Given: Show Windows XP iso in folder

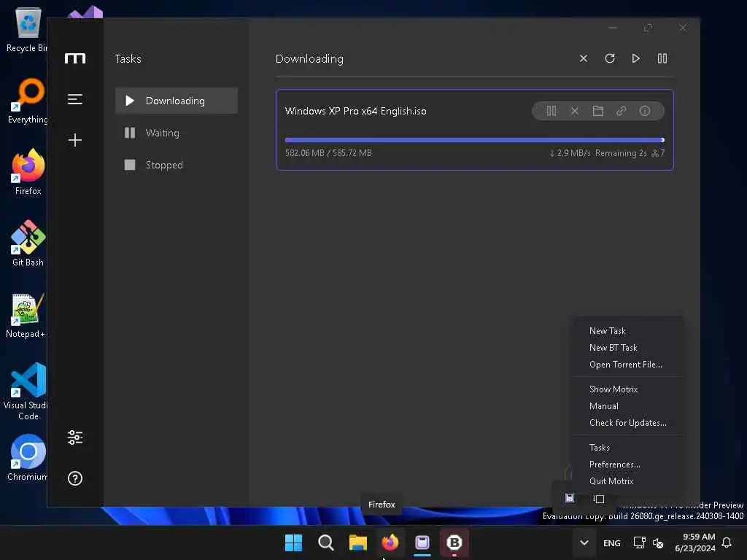Looking at the screenshot, I should (598, 111).
